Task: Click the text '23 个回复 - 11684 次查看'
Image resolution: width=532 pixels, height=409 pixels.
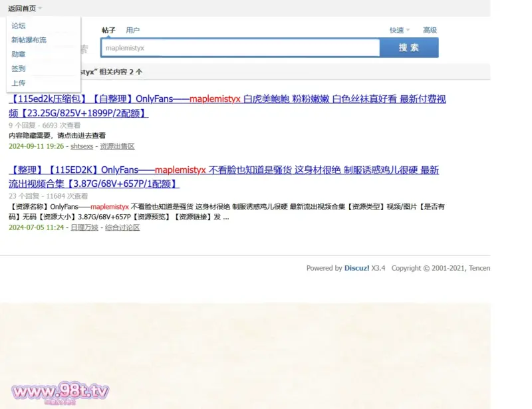Action: pos(48,196)
